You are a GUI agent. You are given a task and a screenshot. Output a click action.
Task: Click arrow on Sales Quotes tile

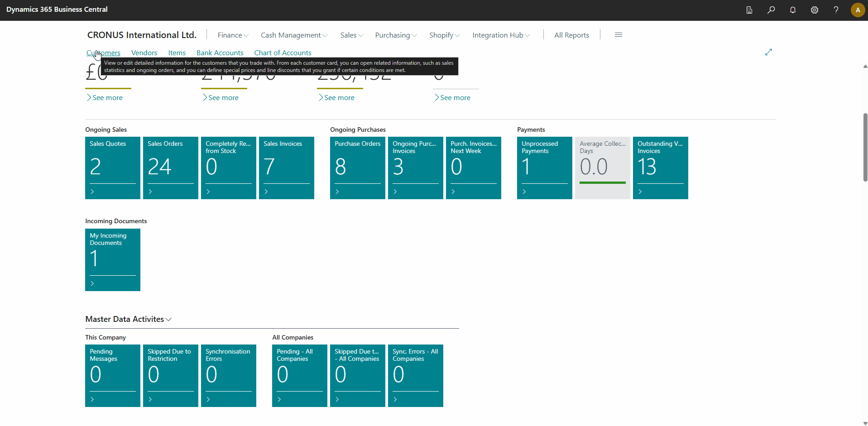coord(92,191)
